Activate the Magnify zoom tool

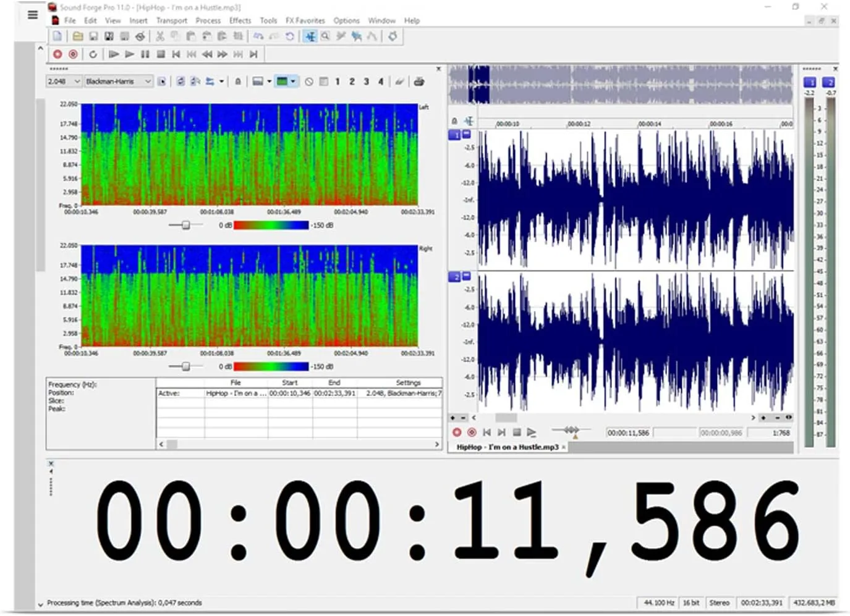click(325, 36)
